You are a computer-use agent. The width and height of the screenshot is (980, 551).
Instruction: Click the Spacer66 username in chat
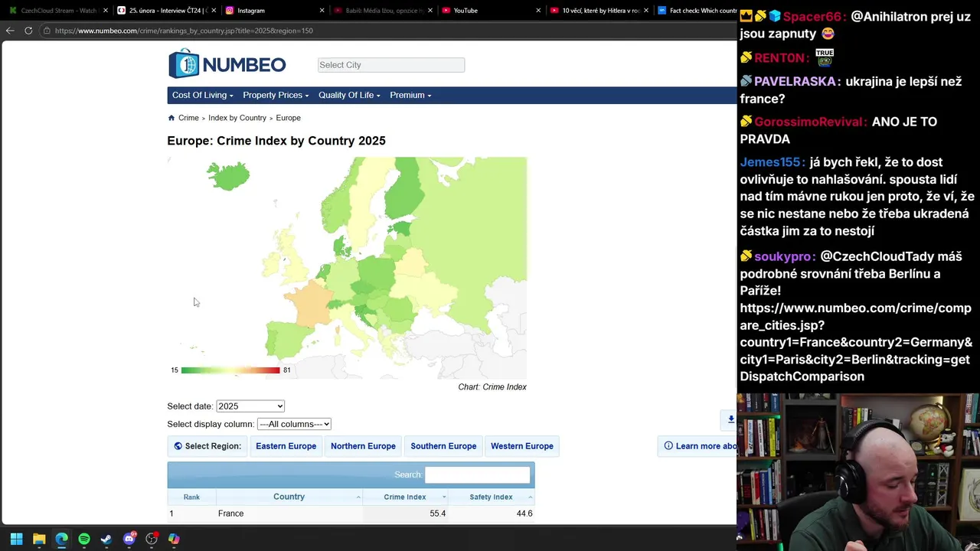[814, 17]
